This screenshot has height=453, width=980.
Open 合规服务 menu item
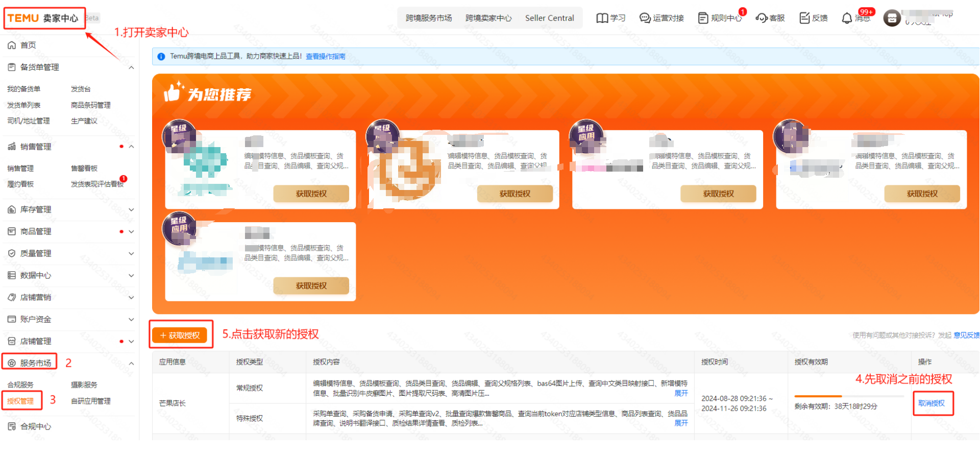[20, 385]
